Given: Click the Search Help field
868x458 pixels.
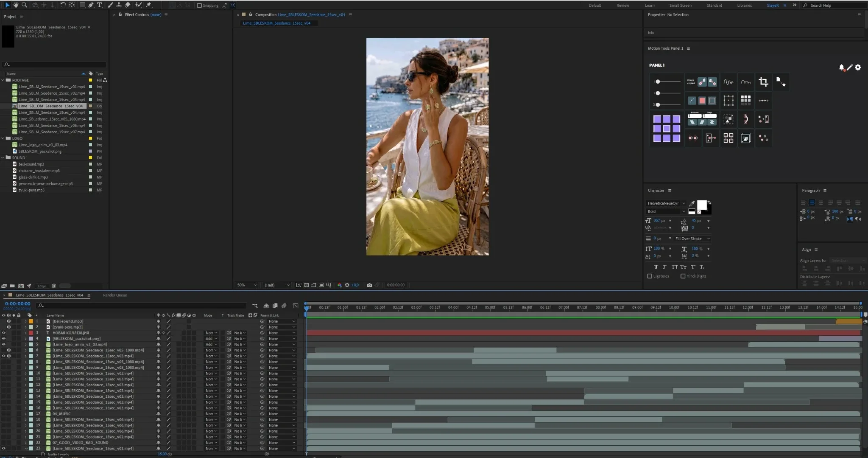Looking at the screenshot, I should (x=835, y=6).
